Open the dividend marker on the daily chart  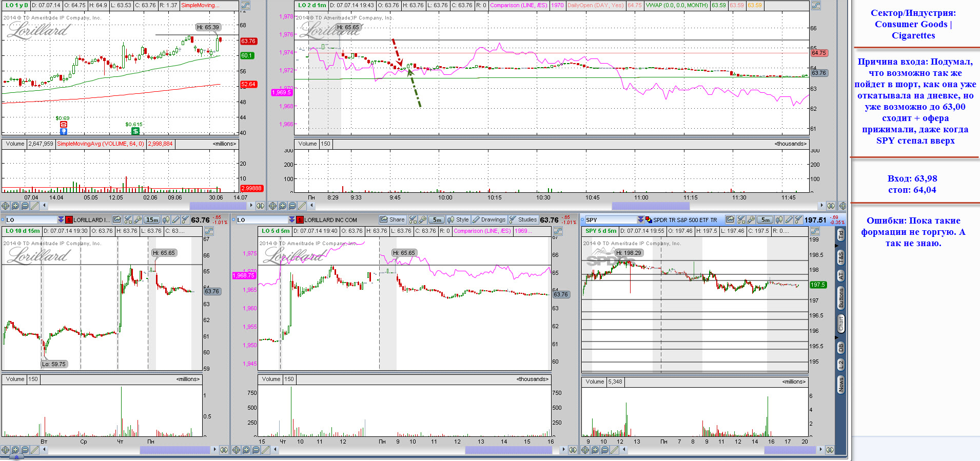135,131
